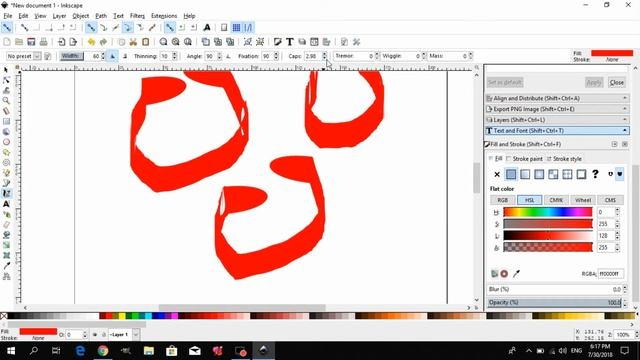Click the CMS color mode button
640x360 pixels.
[x=610, y=200]
